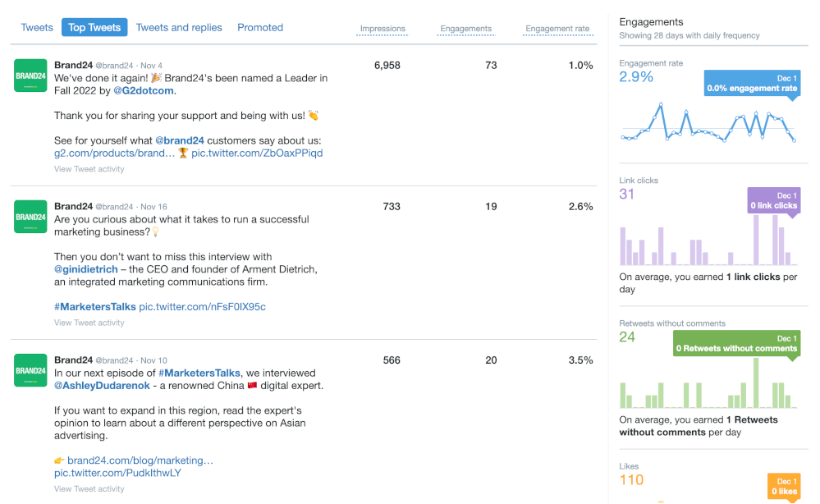Open pic.twitter.com/PudkIthwLY link
The width and height of the screenshot is (820, 504).
117,473
